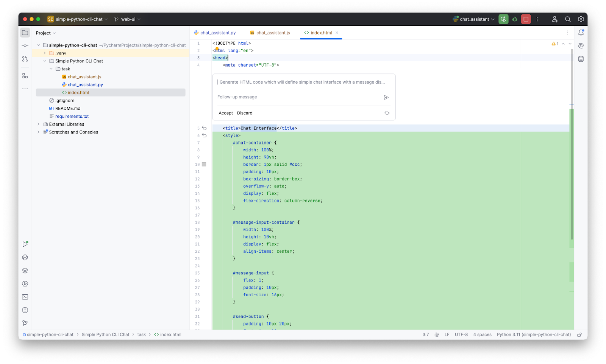Open the Structure tool window icon
This screenshot has width=606, height=364.
click(x=25, y=76)
